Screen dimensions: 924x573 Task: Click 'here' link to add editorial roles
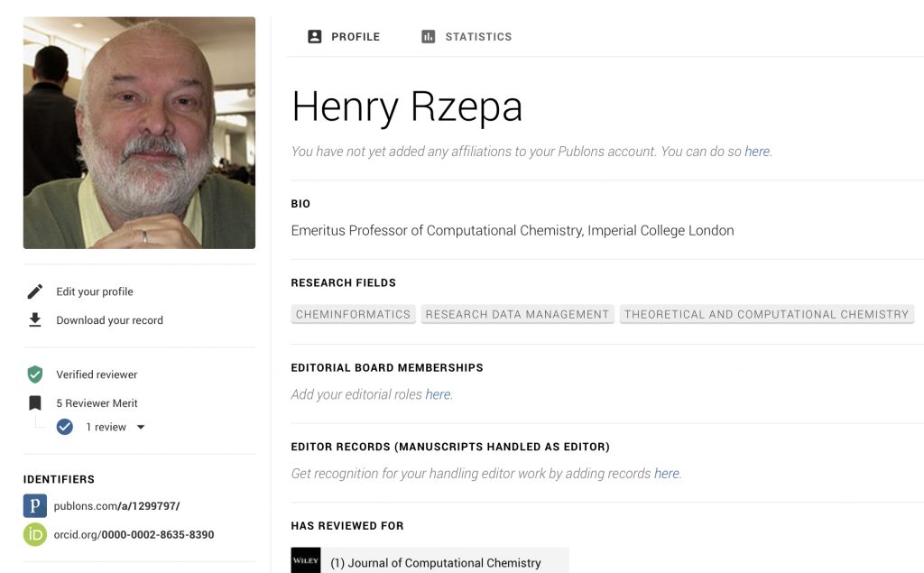click(438, 394)
